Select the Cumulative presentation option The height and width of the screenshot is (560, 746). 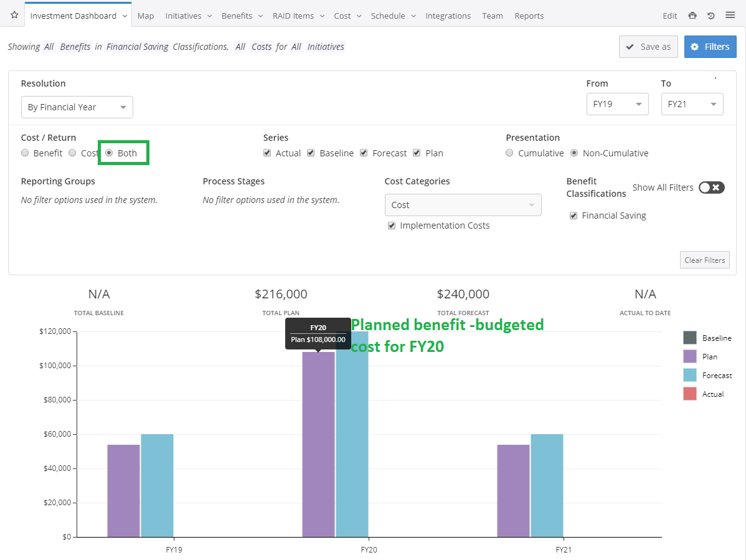coord(509,153)
